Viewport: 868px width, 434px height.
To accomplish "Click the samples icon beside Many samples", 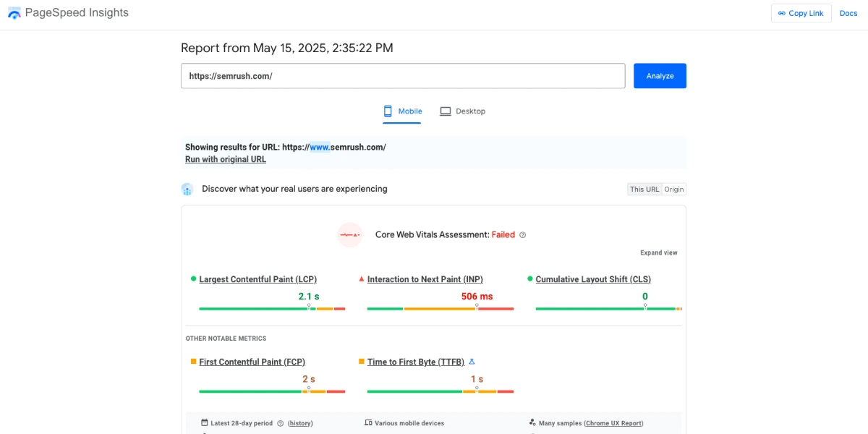I will pyautogui.click(x=532, y=423).
